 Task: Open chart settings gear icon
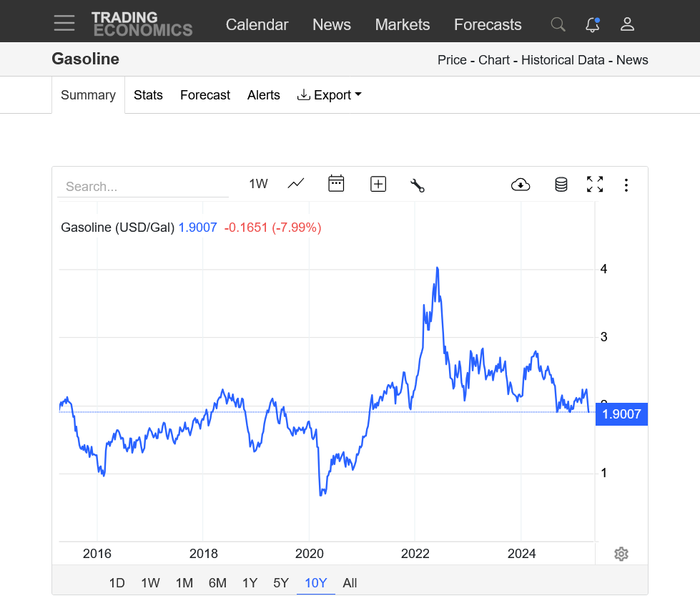(621, 554)
